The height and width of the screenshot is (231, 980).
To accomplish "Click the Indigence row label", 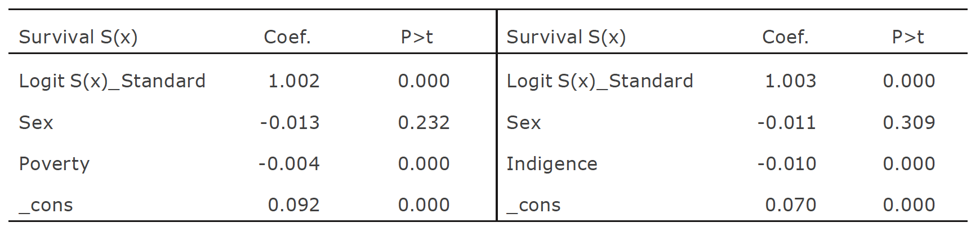I will (x=551, y=164).
